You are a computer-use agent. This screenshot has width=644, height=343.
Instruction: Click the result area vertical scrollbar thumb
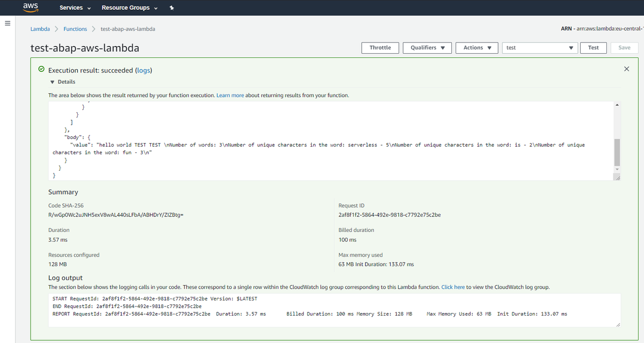617,152
